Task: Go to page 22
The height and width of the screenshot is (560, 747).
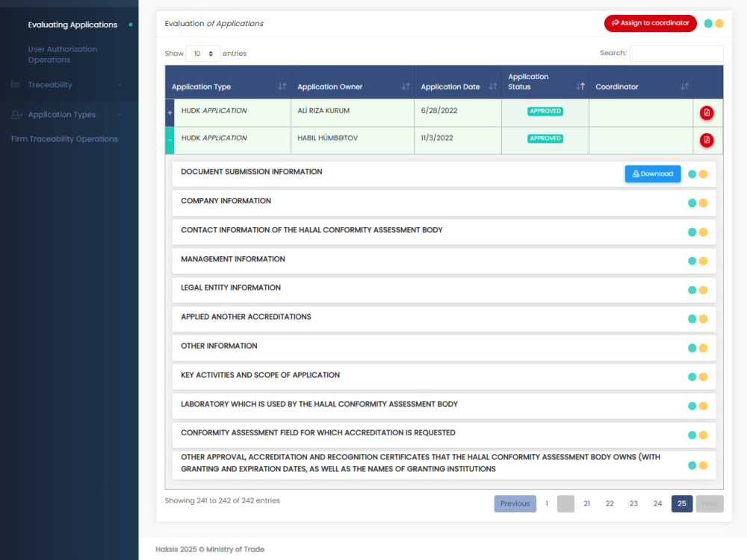Action: [610, 504]
